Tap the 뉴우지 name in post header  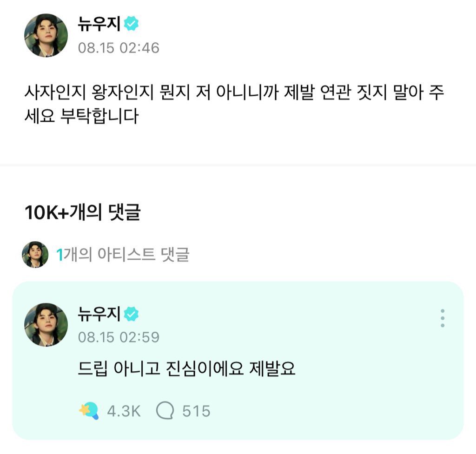tap(99, 24)
